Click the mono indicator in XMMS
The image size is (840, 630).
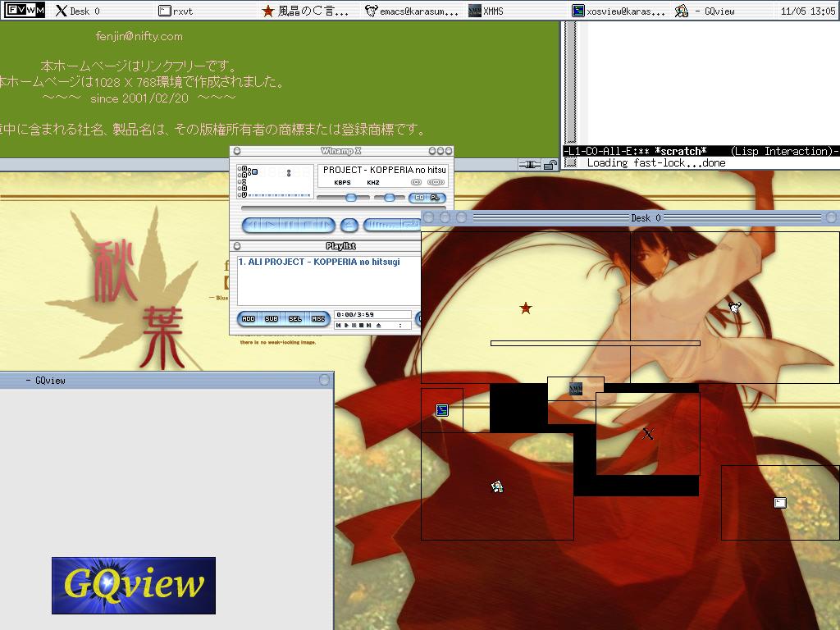416,182
